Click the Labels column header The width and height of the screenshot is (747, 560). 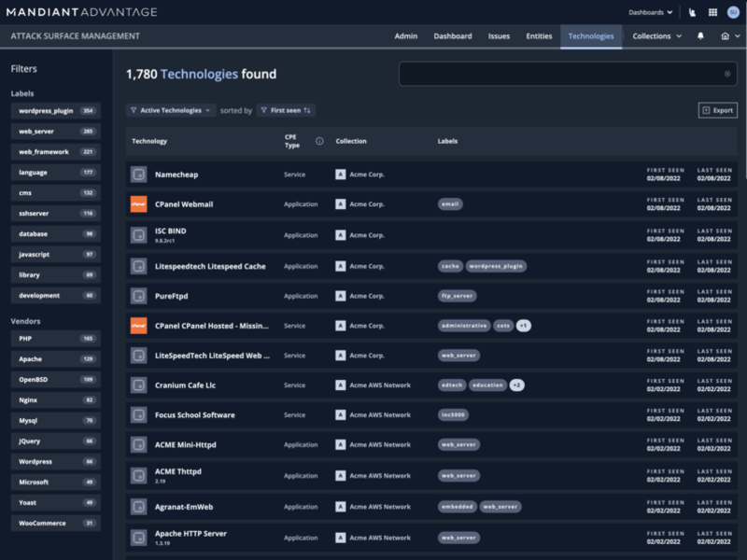[447, 141]
